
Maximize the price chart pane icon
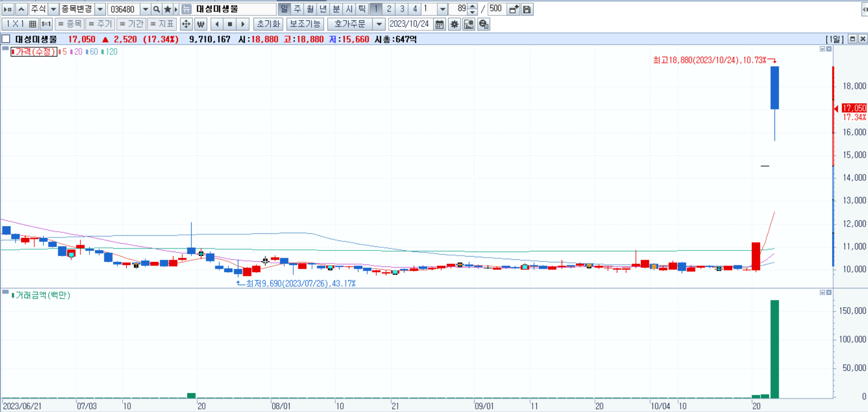tap(822, 49)
